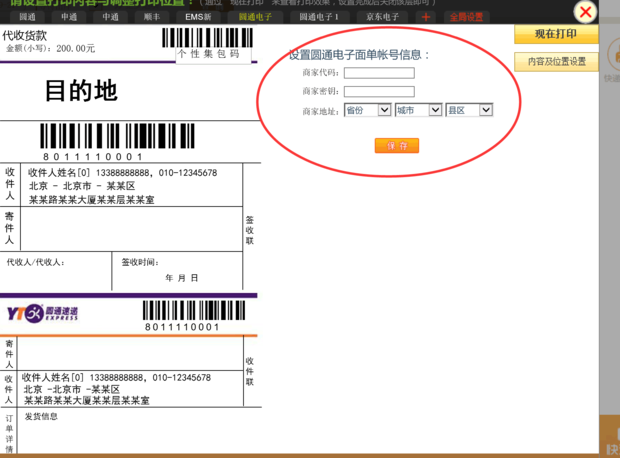Screen dimensions: 620x458
Task: Expand the 城市 city dropdown
Action: coord(418,110)
